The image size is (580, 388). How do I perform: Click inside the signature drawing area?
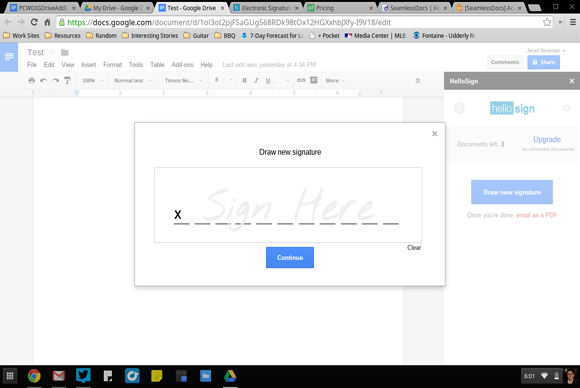288,205
